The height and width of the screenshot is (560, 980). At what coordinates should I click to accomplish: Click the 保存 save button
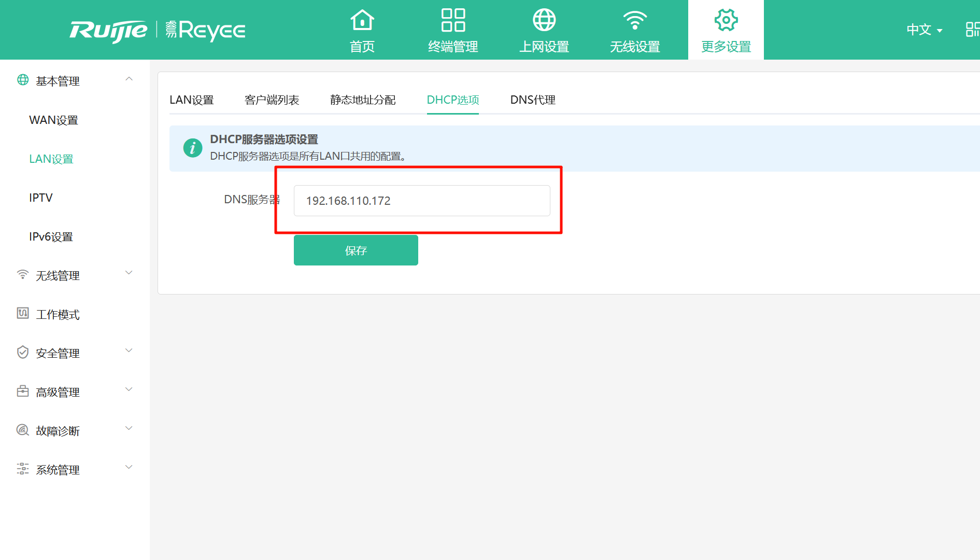pos(356,250)
